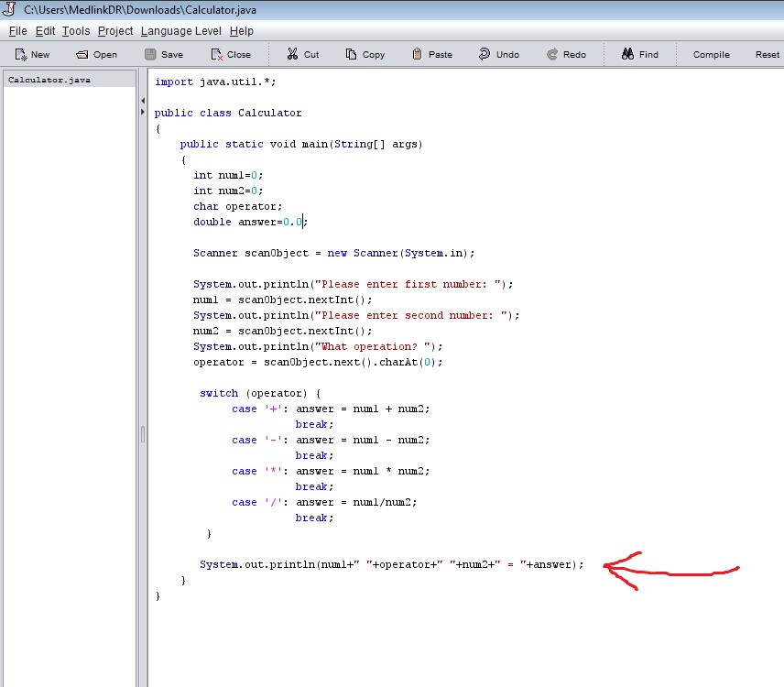784x687 pixels.
Task: Open a file using the Open folder icon
Action: (95, 54)
